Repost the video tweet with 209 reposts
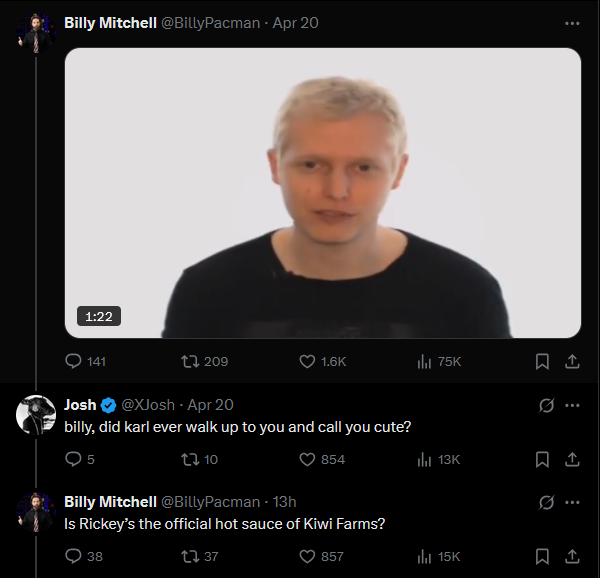Image resolution: width=600 pixels, height=578 pixels. point(189,361)
